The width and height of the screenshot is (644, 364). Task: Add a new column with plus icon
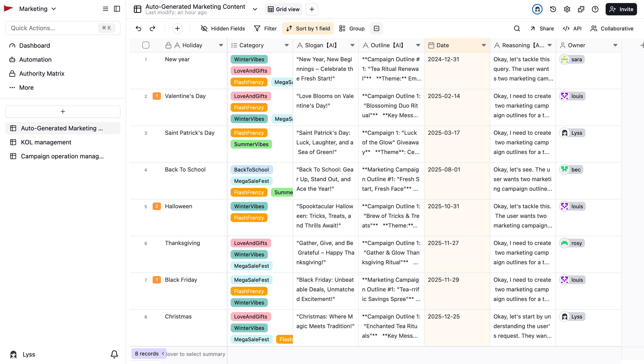tap(642, 45)
